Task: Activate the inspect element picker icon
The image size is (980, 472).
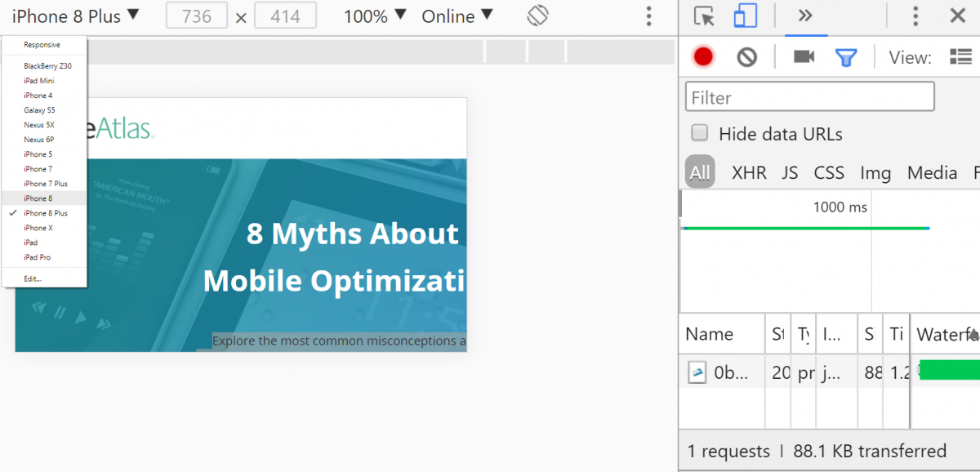Action: tap(703, 16)
